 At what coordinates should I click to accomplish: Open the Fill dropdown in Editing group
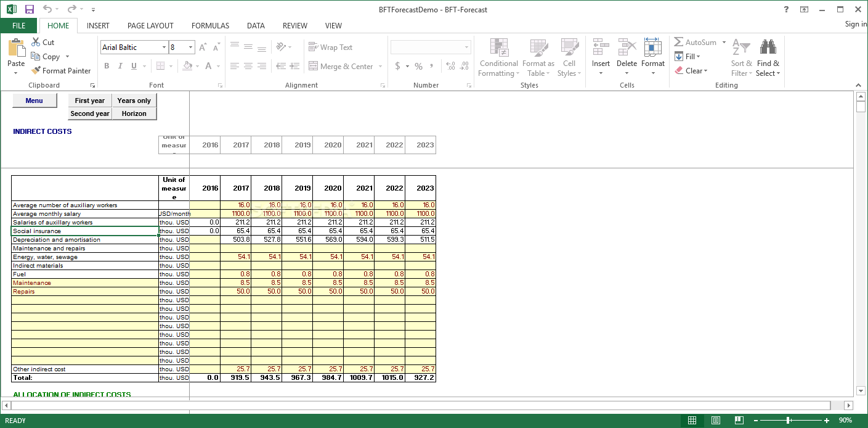[x=687, y=56]
